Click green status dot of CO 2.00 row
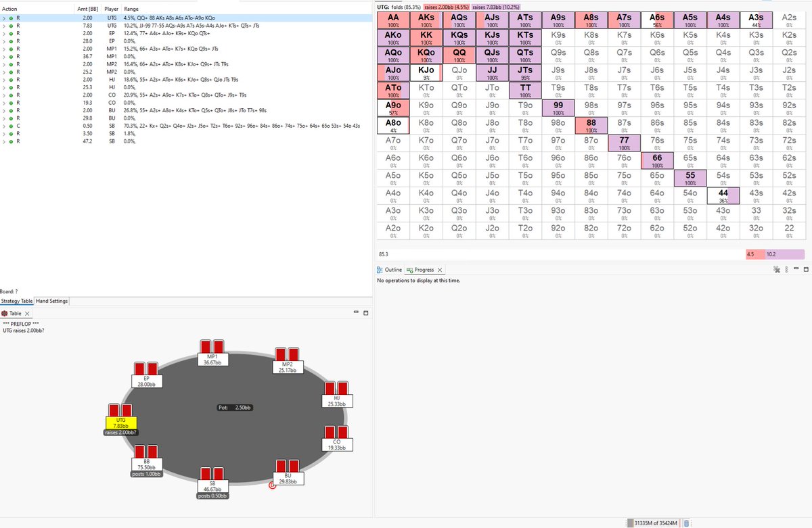 coord(11,96)
